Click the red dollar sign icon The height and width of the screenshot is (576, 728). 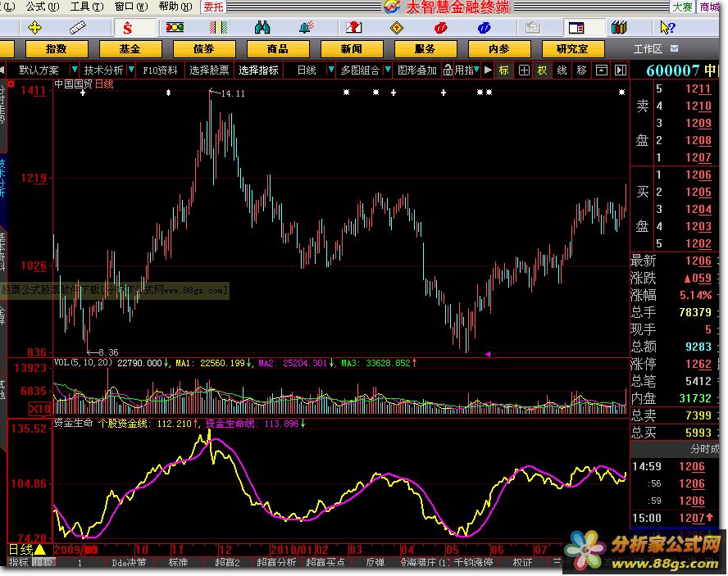128,29
